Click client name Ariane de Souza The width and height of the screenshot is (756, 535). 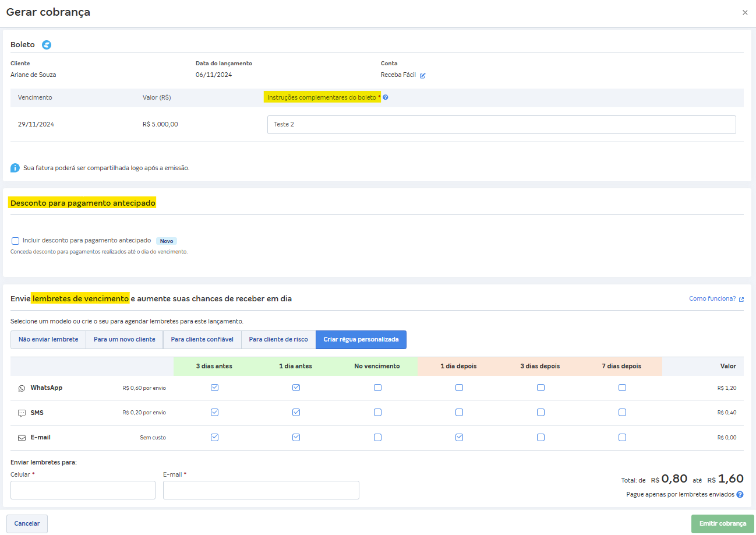pyautogui.click(x=33, y=75)
